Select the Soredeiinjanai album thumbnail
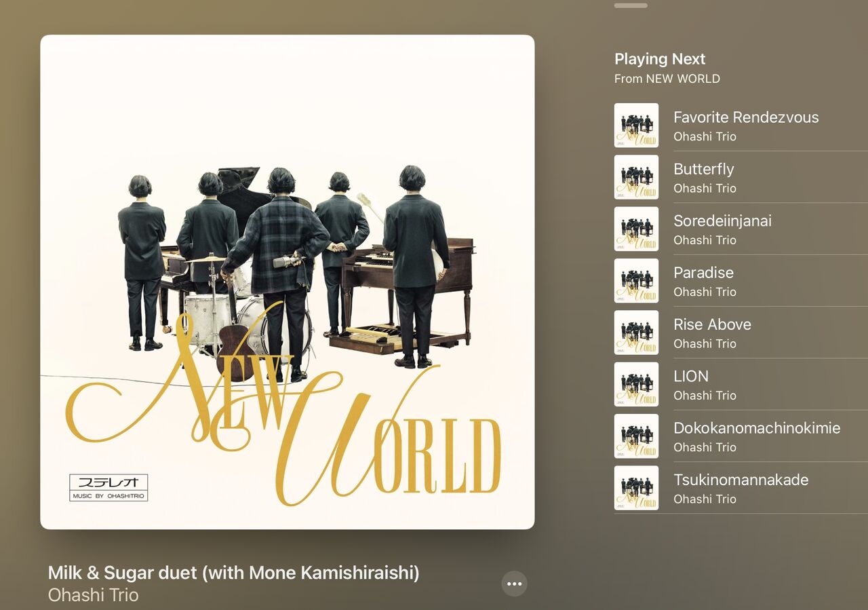The height and width of the screenshot is (610, 868). [636, 229]
